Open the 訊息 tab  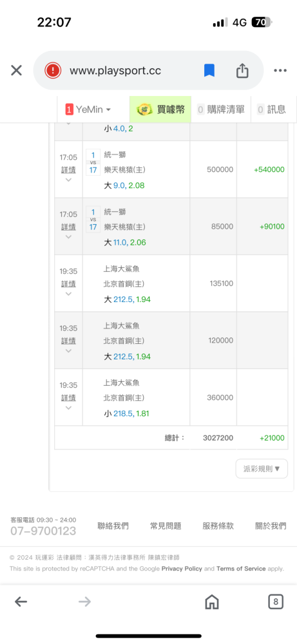271,109
